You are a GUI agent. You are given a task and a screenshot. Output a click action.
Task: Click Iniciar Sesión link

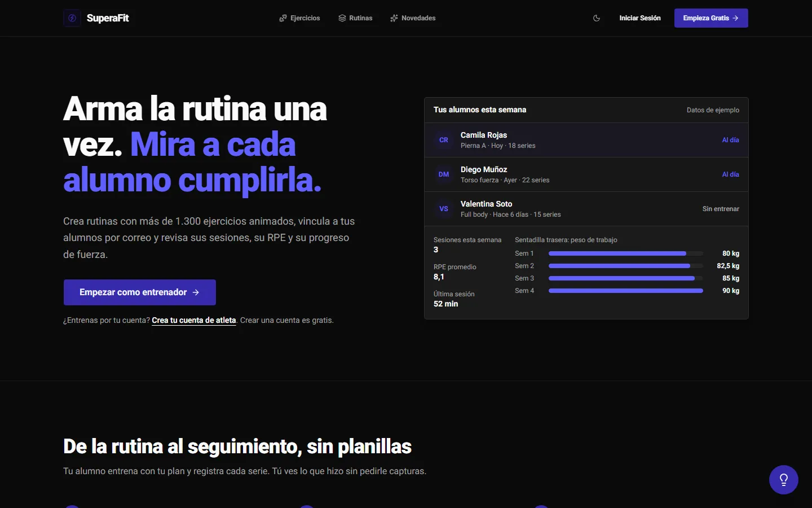(640, 18)
